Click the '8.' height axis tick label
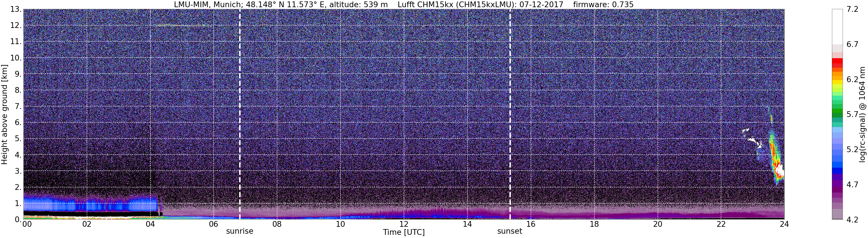868x238 pixels. pos(18,90)
